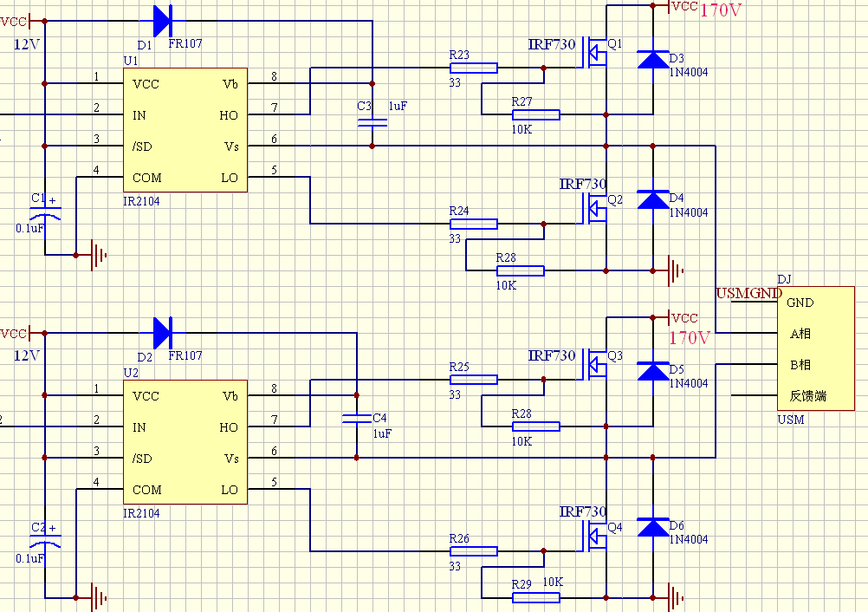Select the D6 1N4004 diode
This screenshot has width=868, height=612.
652,527
